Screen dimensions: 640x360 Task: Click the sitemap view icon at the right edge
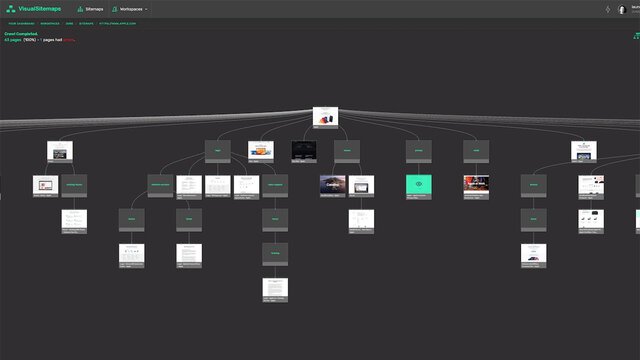click(x=636, y=36)
